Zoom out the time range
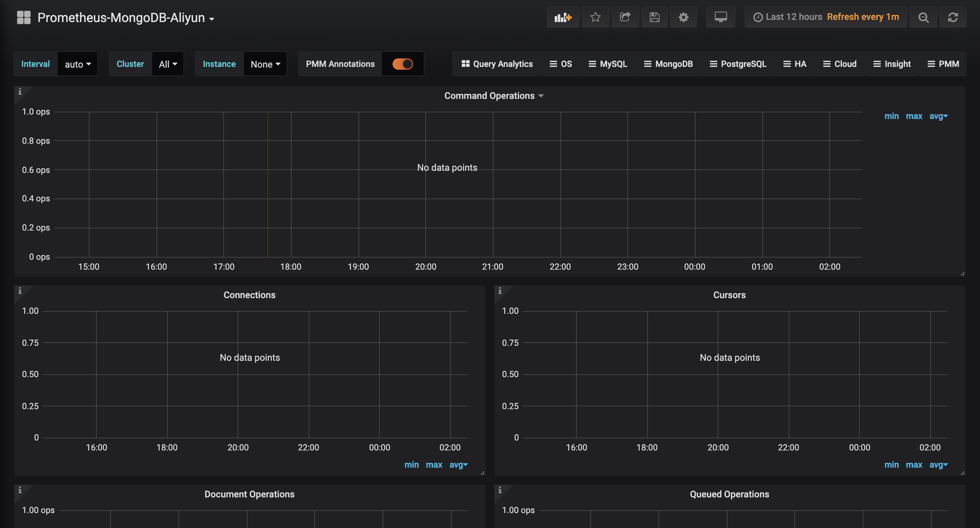Viewport: 980px width, 528px height. 923,17
